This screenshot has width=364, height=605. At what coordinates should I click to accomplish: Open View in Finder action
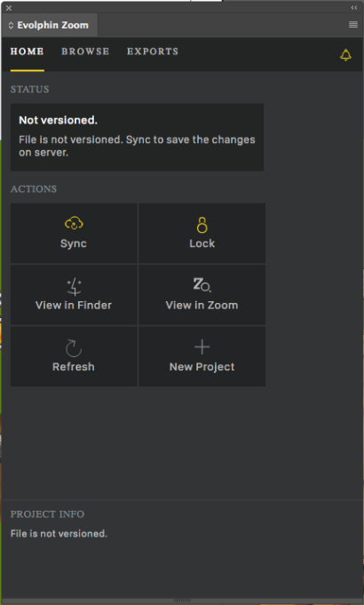[74, 295]
